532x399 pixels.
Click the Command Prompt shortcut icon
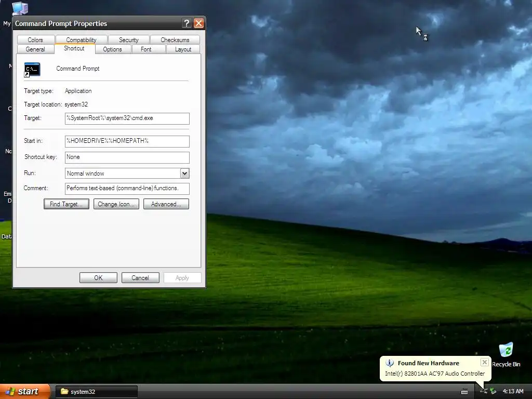(x=32, y=70)
